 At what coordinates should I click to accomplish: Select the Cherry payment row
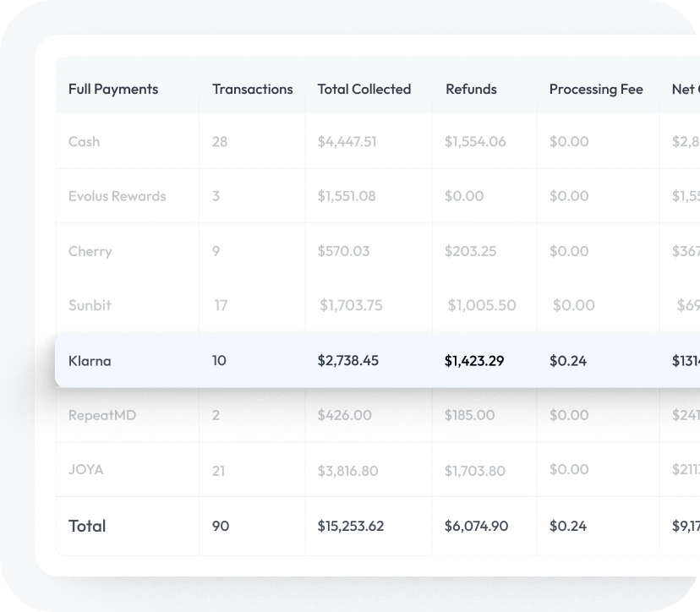pyautogui.click(x=90, y=251)
